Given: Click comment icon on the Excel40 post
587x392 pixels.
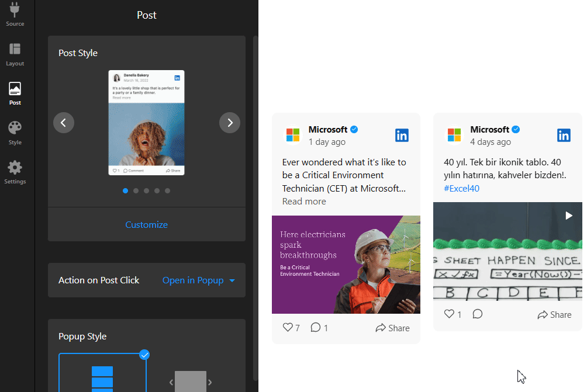Looking at the screenshot, I should [477, 314].
